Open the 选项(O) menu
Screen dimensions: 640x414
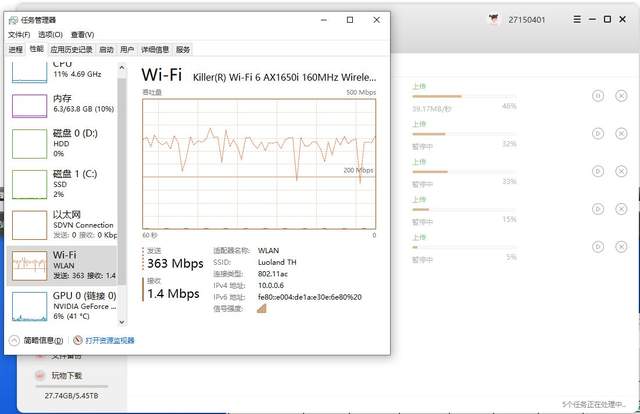click(x=51, y=35)
